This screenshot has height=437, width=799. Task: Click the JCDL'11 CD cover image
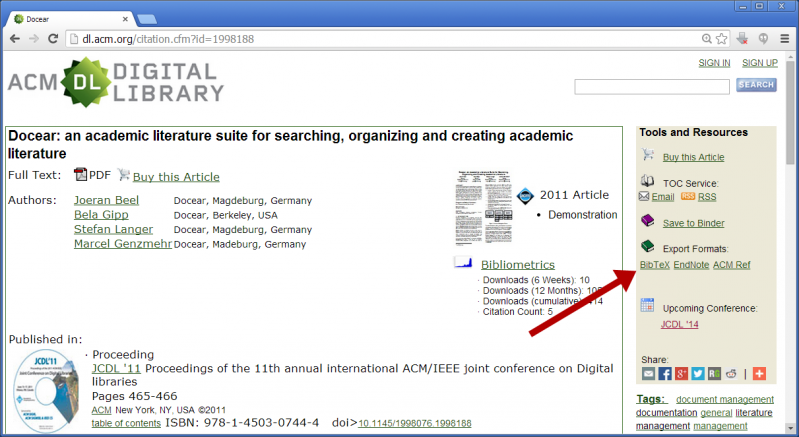[46, 391]
